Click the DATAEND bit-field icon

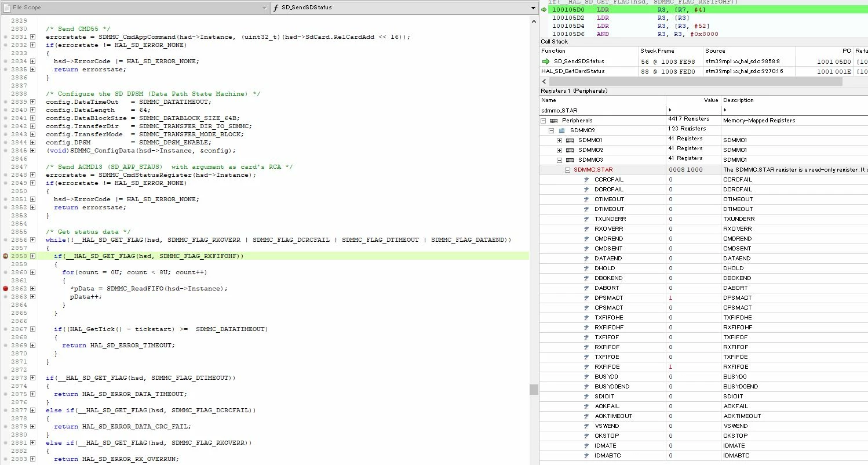[x=587, y=259]
